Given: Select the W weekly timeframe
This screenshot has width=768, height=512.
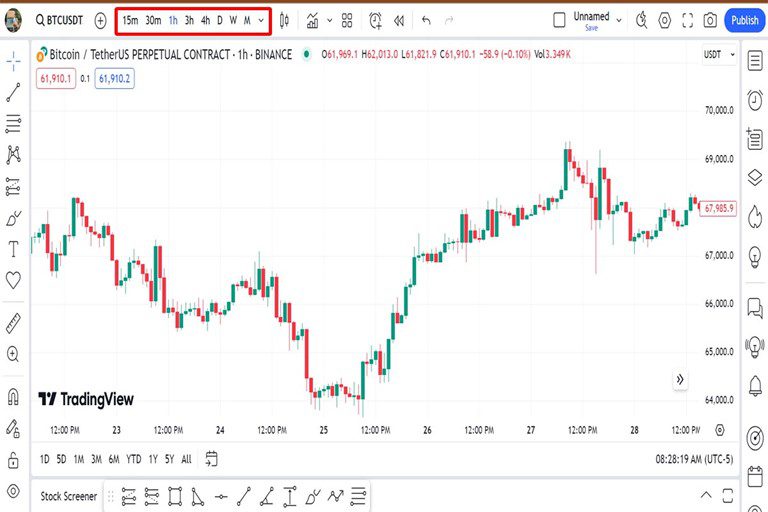Looking at the screenshot, I should coord(233,21).
